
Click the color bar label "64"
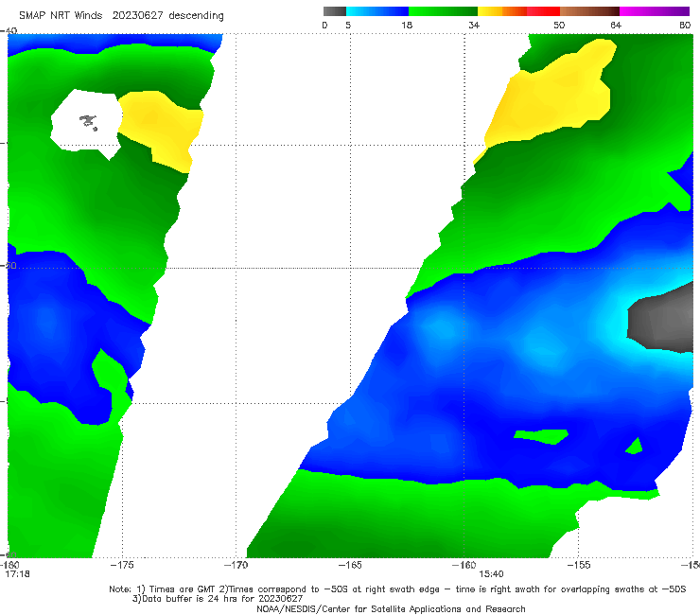616,25
